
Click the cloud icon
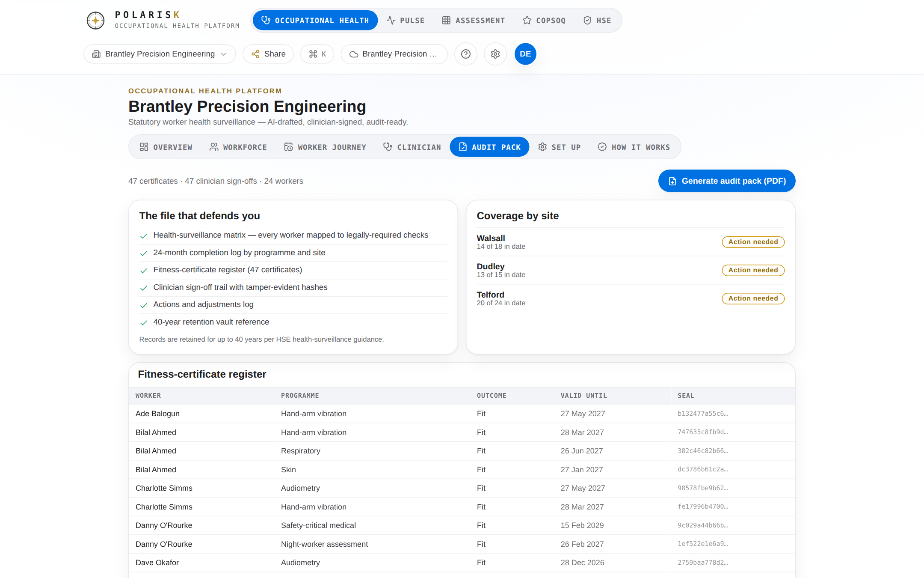coord(354,54)
